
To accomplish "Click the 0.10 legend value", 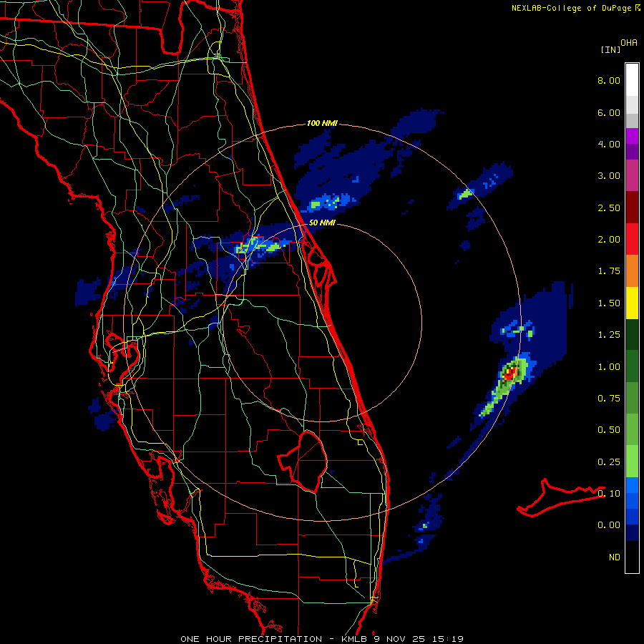I will [x=609, y=494].
